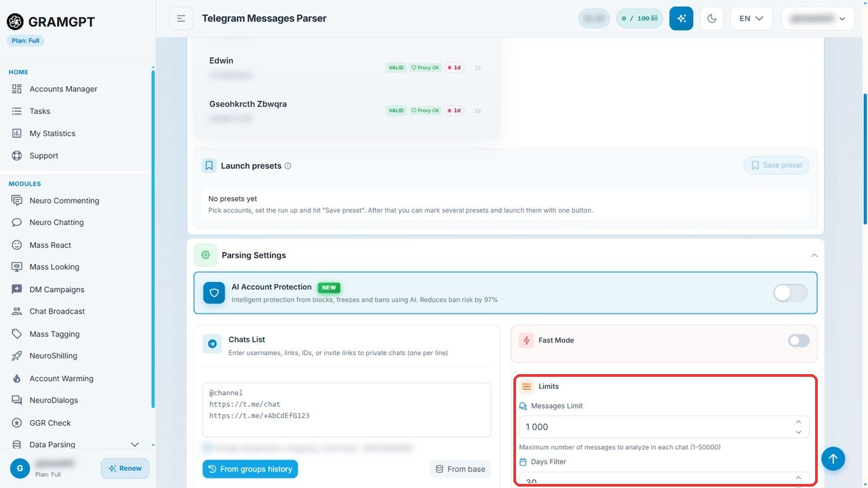The image size is (868, 488).
Task: Enable AI Account Protection toggle
Action: [791, 293]
